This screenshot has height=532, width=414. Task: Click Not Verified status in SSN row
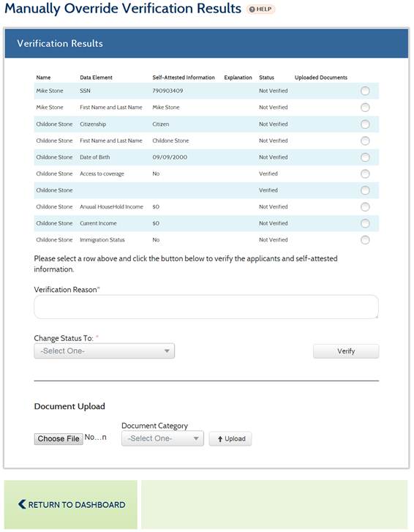point(274,91)
